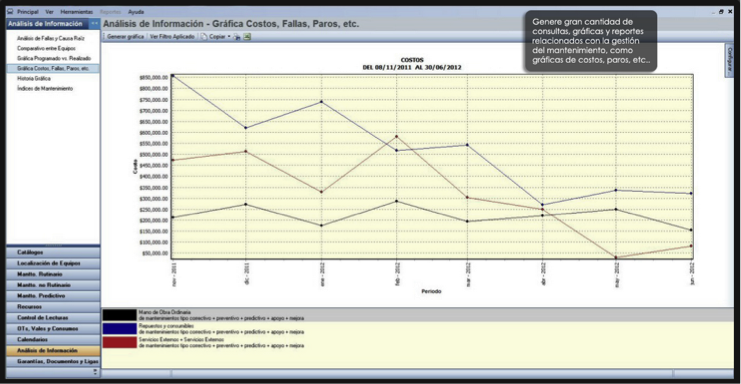The height and width of the screenshot is (384, 741).
Task: Click the black Mano de Obra Ordinaria swatch
Action: pos(120,316)
